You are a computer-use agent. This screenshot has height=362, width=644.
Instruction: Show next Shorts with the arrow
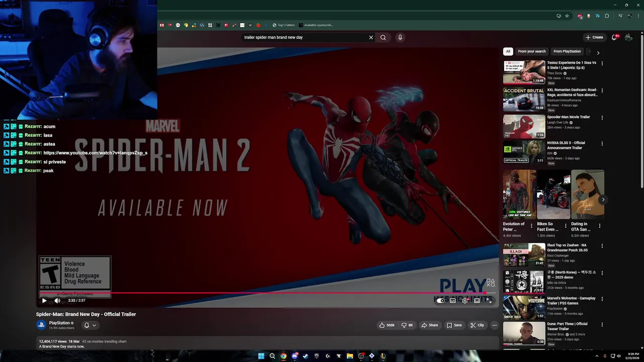[603, 200]
